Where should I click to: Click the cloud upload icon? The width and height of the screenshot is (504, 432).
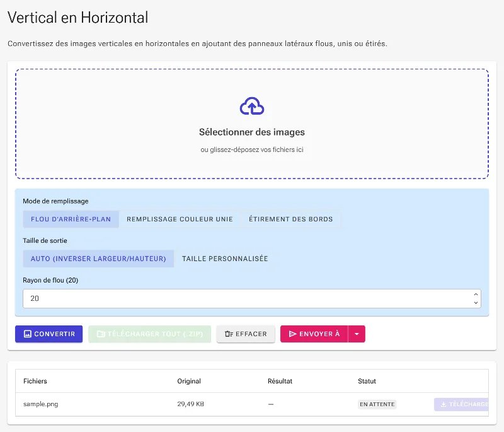coord(252,106)
